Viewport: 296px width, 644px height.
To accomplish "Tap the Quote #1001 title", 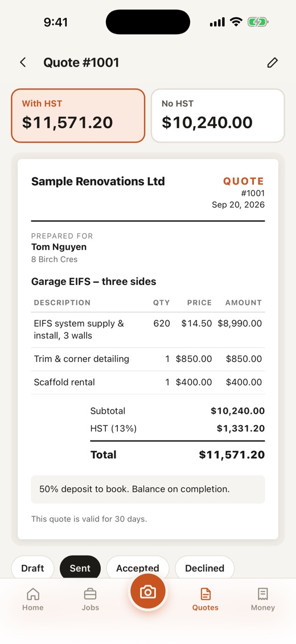I will tap(81, 63).
